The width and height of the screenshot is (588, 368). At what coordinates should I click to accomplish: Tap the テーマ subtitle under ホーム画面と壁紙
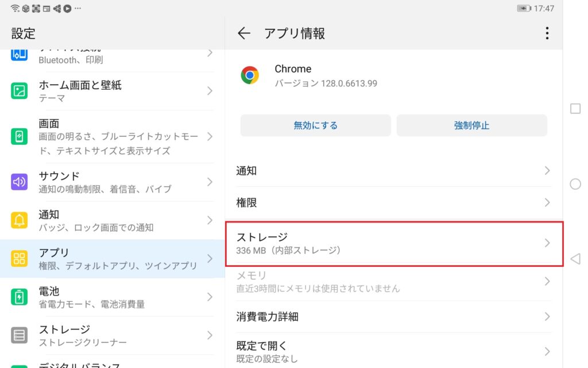click(x=52, y=98)
